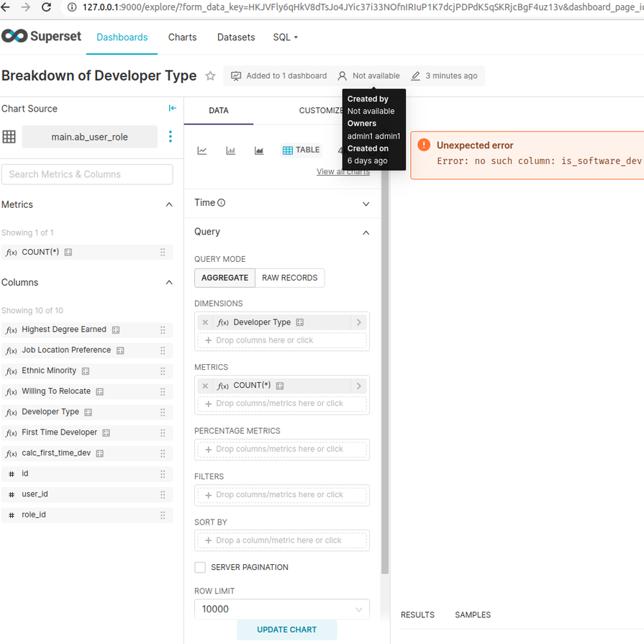Click the Sort By drop area
Image resolution: width=644 pixels, height=644 pixels.
coord(282,540)
